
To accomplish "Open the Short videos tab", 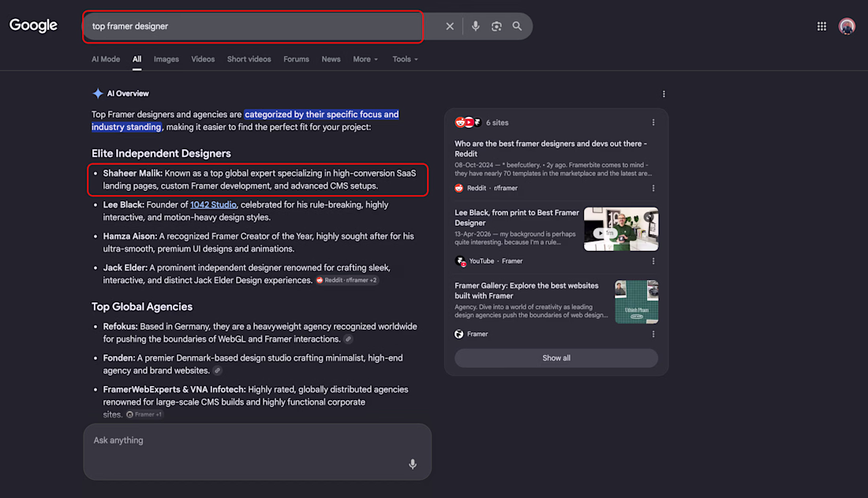I will pos(249,59).
